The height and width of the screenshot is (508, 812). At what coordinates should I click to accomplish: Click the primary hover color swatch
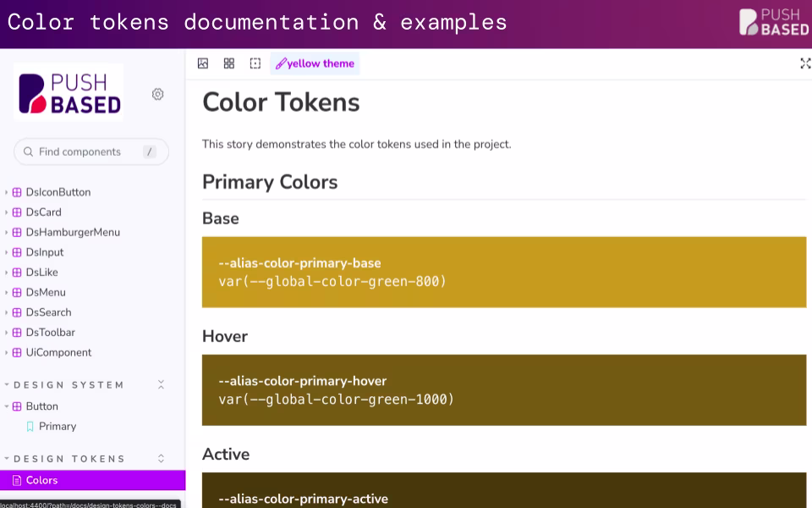[504, 390]
